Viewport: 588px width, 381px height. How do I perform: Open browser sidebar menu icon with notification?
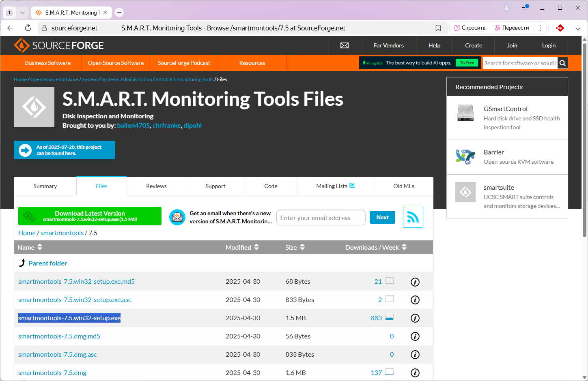525,7
